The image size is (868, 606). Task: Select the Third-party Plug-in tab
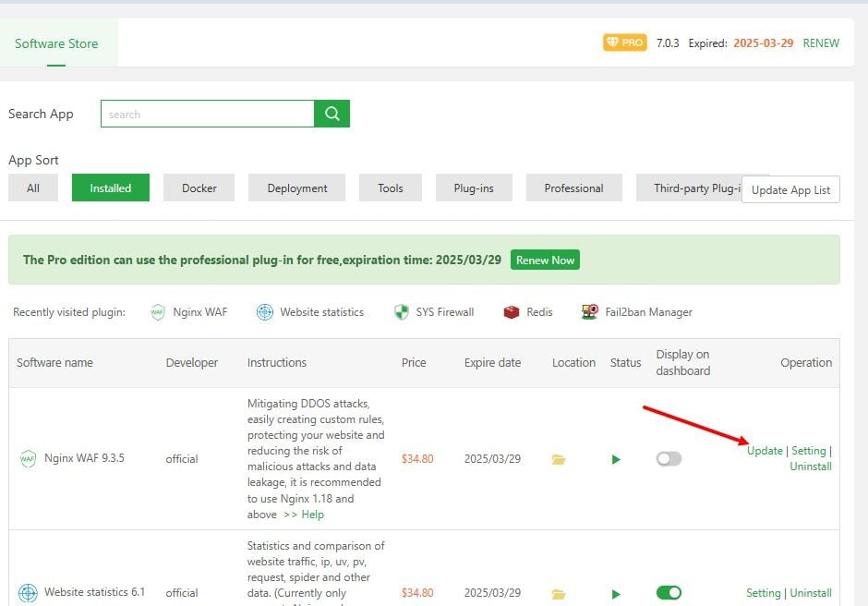point(689,188)
